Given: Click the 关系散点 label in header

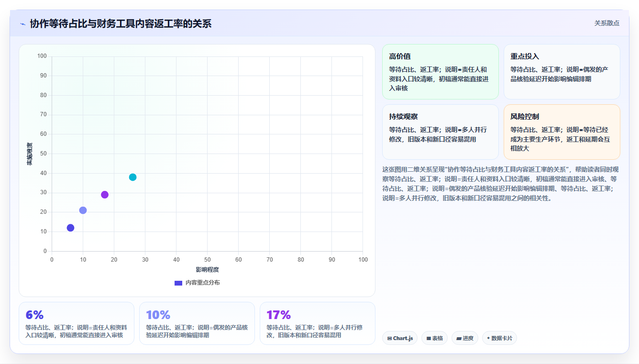Looking at the screenshot, I should tap(606, 23).
